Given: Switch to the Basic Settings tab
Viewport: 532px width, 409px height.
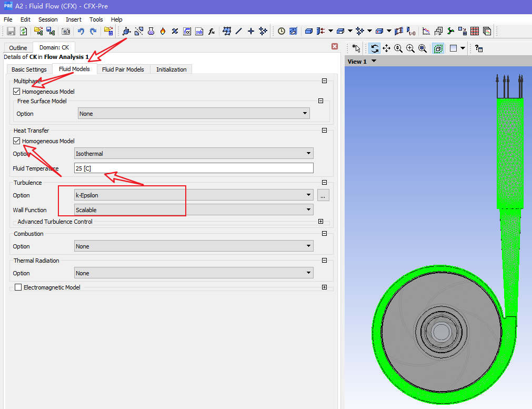Looking at the screenshot, I should [x=29, y=69].
